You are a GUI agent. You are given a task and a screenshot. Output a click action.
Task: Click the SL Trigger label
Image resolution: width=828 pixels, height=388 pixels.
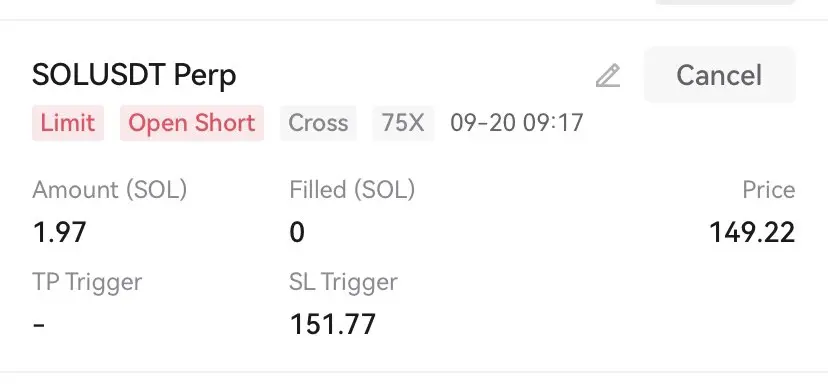(343, 282)
